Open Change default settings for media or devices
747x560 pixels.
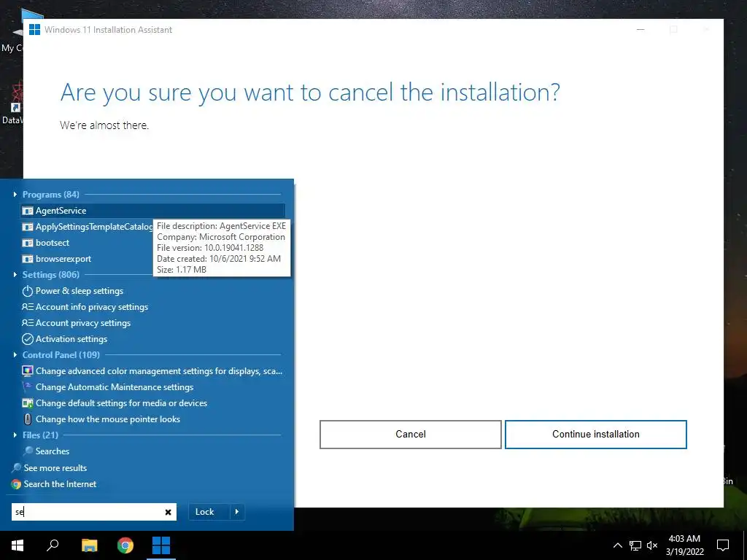pyautogui.click(x=122, y=403)
